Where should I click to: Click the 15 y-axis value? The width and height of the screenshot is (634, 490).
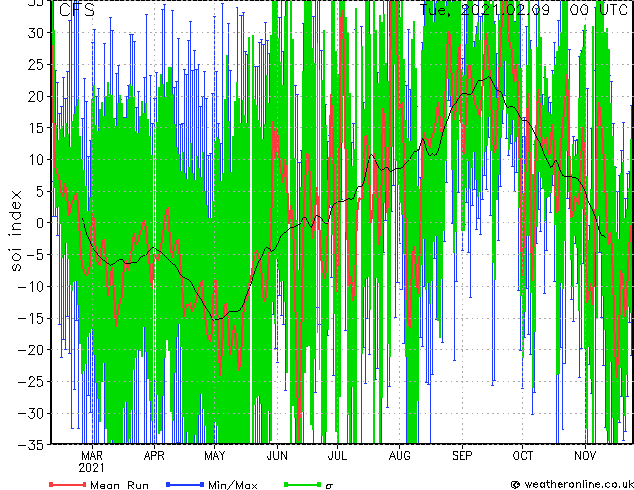pos(36,128)
